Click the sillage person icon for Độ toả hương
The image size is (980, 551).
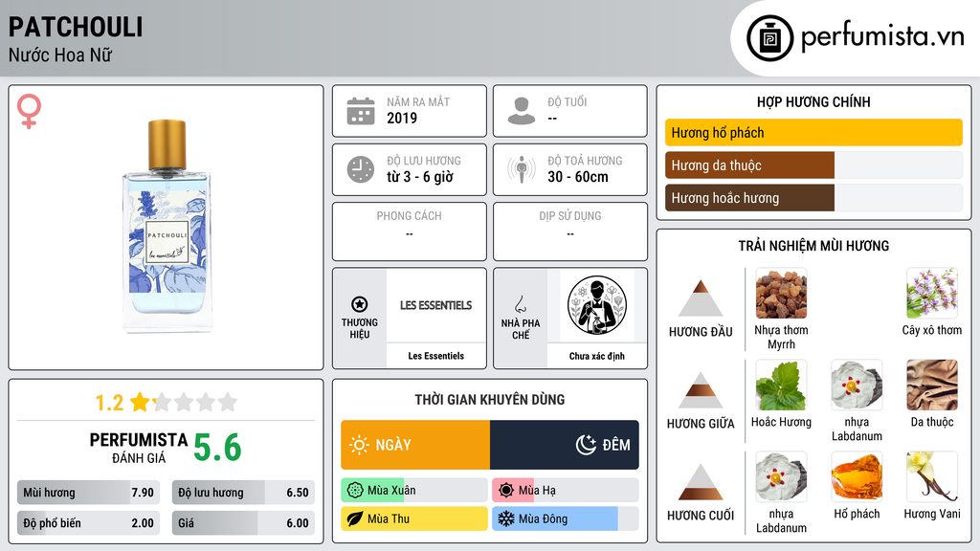[522, 169]
